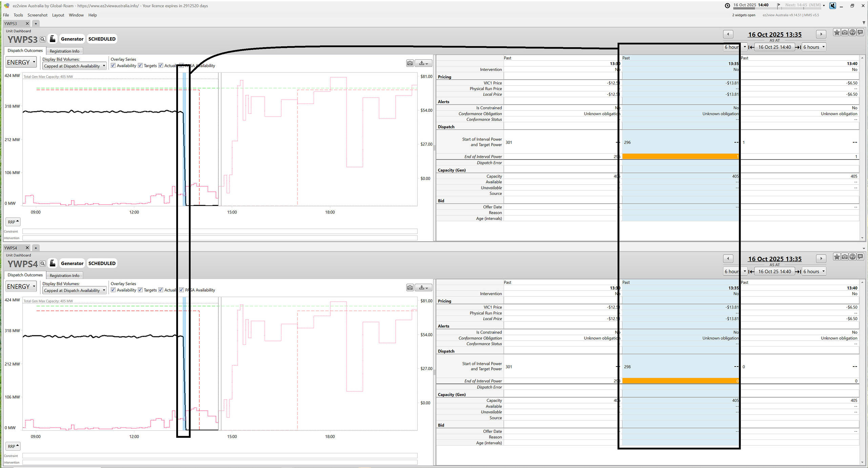
Task: Add a new tab next to YWPS3 tab
Action: (36, 24)
